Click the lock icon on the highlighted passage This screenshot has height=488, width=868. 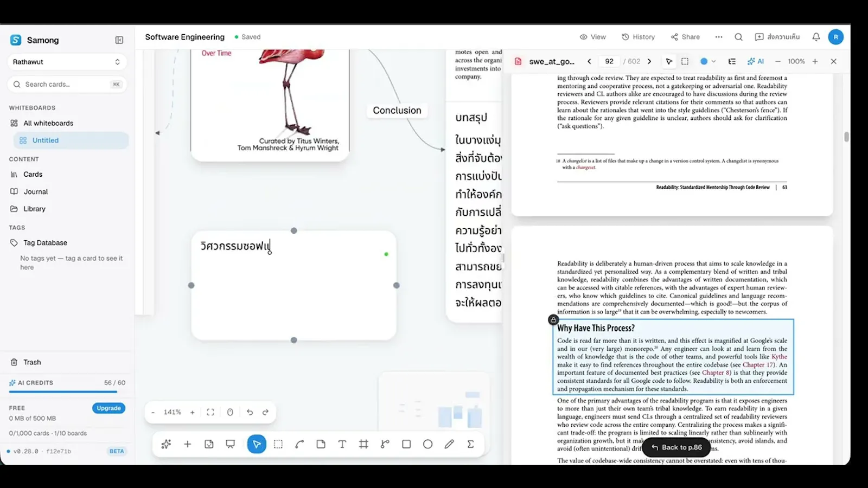pos(553,320)
